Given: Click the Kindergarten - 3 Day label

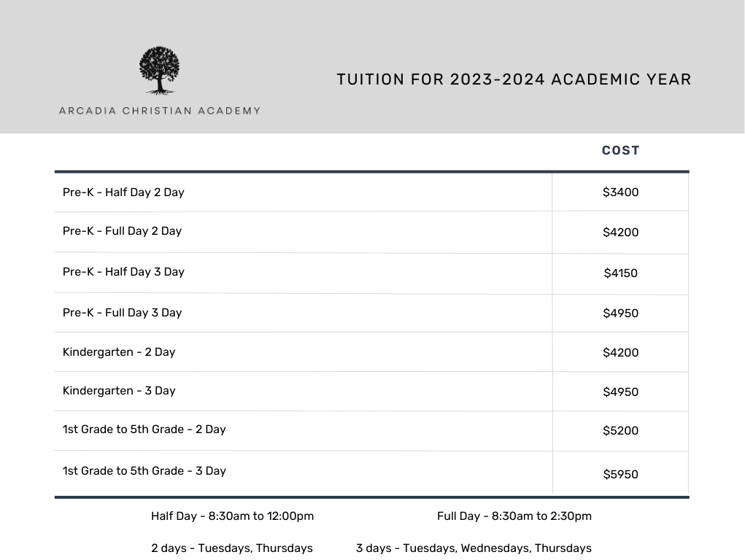Looking at the screenshot, I should coord(119,391).
